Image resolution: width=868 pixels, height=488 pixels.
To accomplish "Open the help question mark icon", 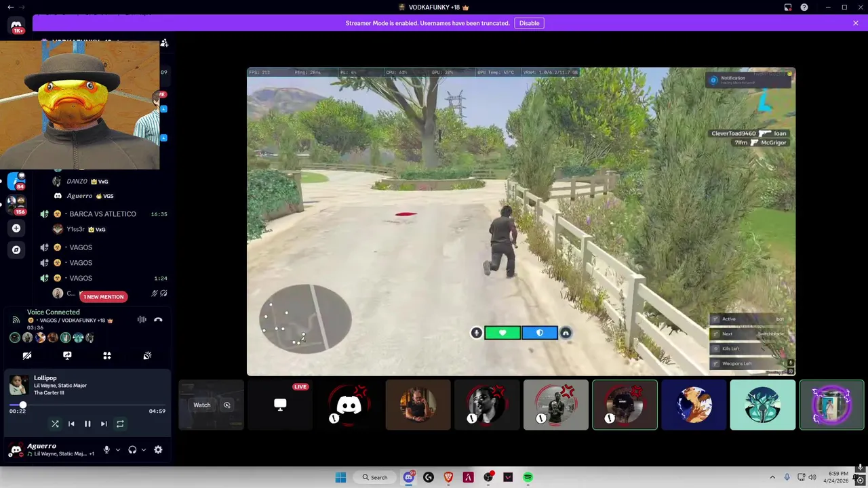I will pos(804,7).
